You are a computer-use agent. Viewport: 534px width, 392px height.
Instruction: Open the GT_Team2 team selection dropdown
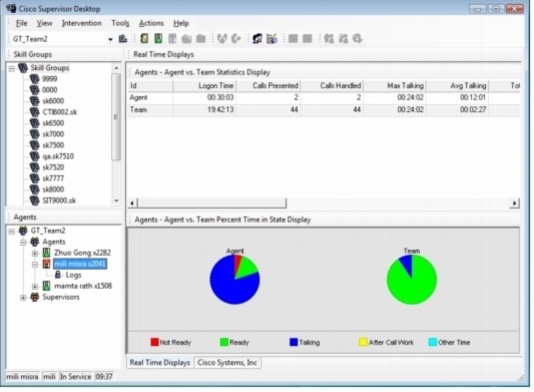(110, 39)
